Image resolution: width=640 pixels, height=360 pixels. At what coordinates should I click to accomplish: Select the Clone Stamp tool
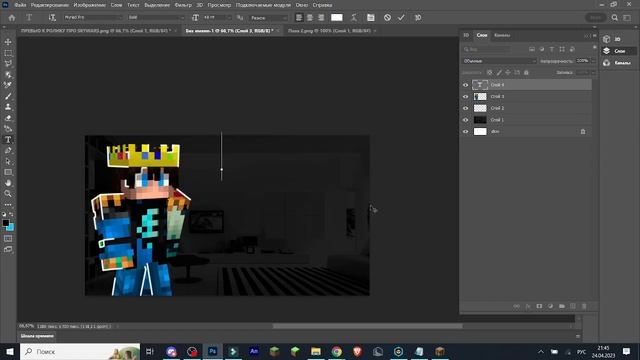(x=8, y=107)
